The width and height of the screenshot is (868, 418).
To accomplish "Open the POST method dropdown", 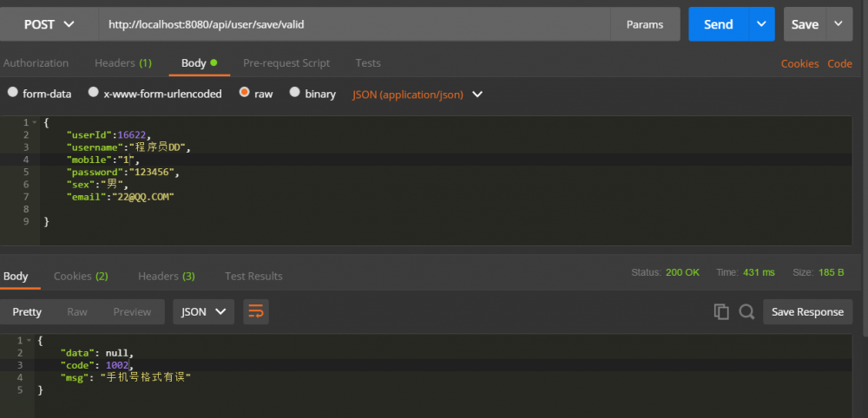I will click(49, 24).
